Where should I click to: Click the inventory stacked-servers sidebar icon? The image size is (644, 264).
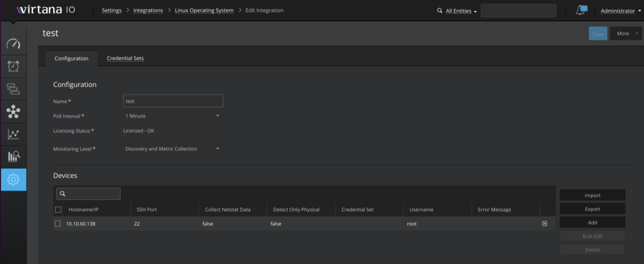tap(13, 89)
